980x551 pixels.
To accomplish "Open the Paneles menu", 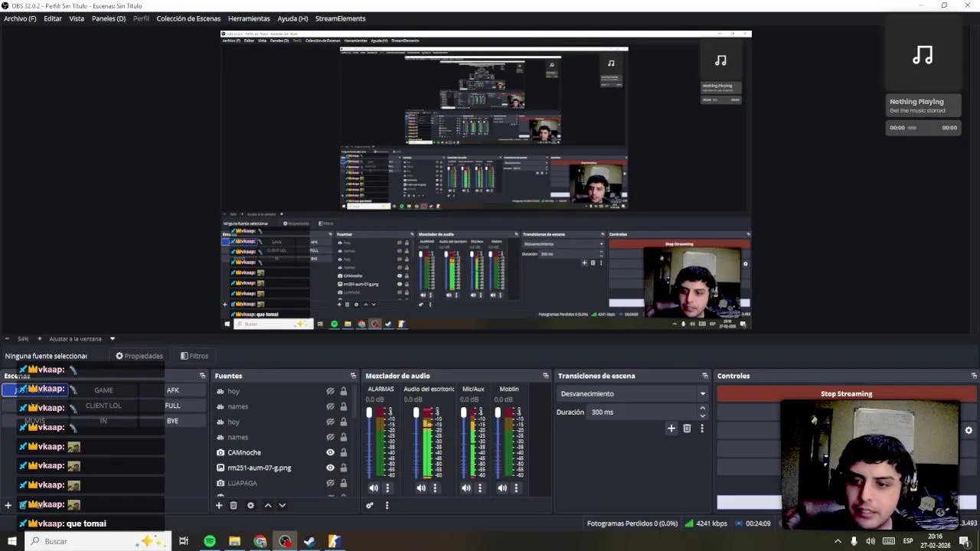I will (109, 18).
